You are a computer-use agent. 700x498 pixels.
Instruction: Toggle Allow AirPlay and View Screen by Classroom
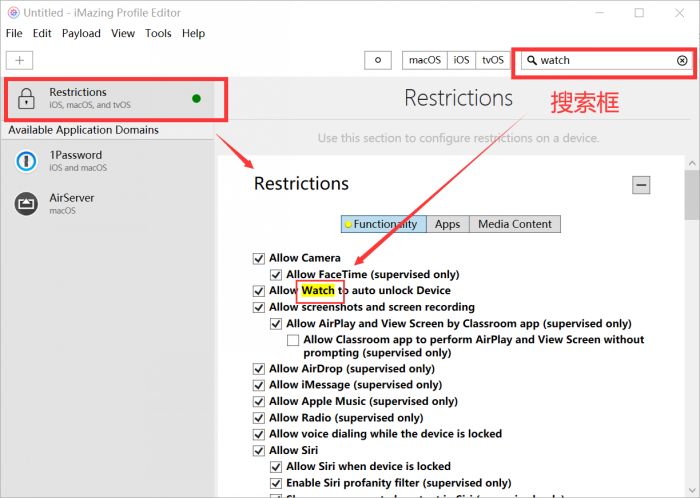[276, 324]
